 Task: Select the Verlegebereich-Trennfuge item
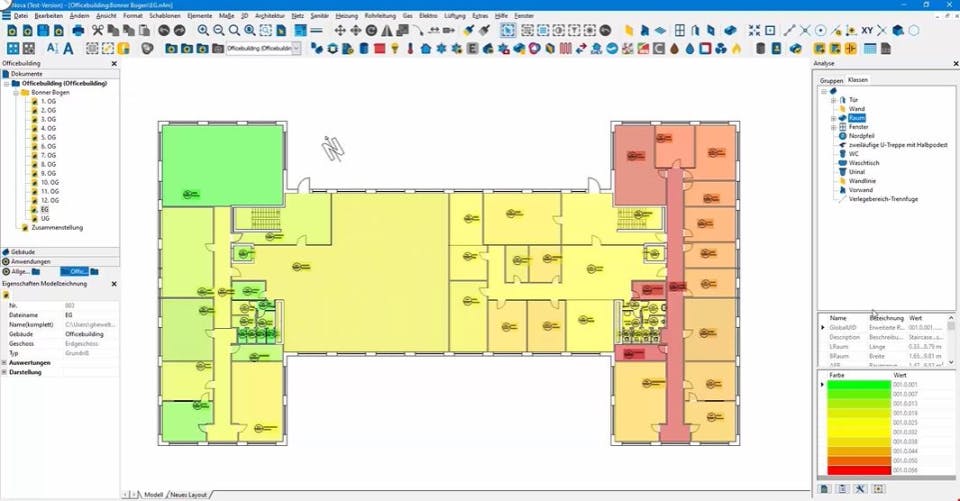[x=883, y=199]
